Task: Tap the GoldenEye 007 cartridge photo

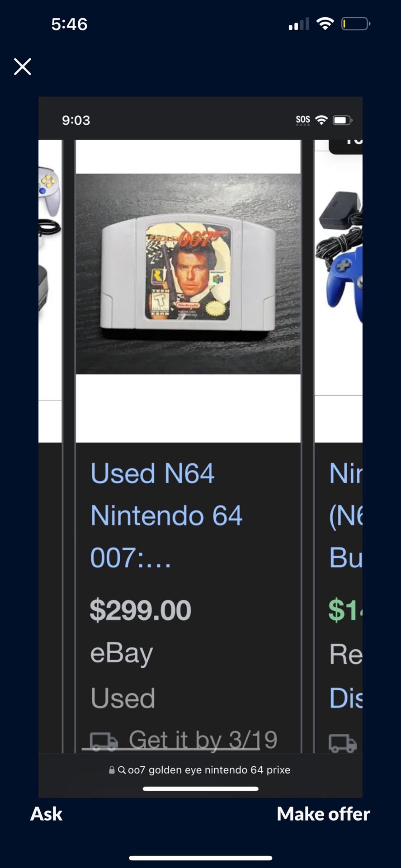Action: [x=188, y=274]
